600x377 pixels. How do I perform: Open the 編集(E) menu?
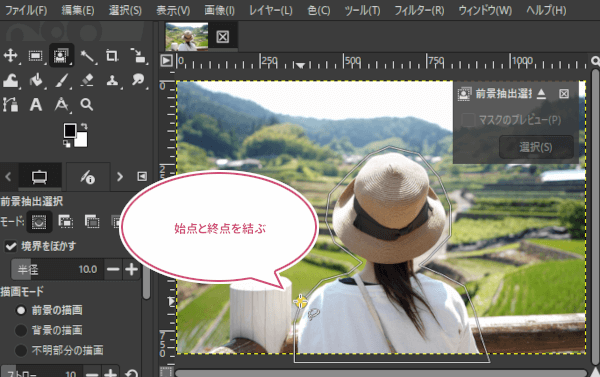pos(78,10)
